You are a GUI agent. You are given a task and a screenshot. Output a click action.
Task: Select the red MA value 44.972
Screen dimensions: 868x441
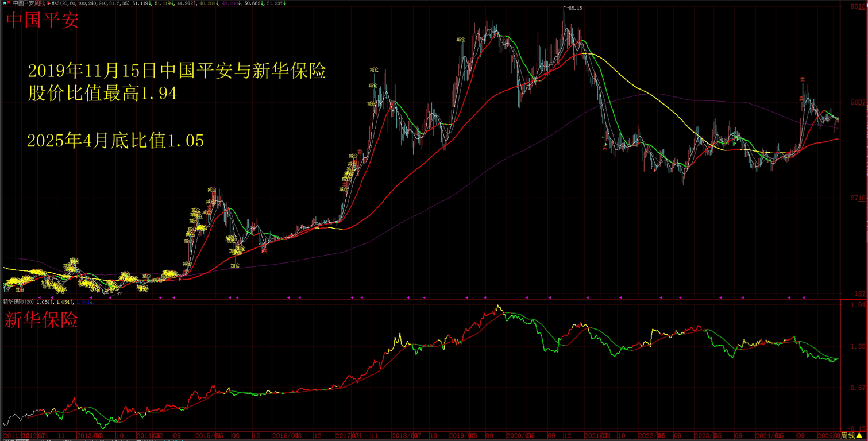185,3
